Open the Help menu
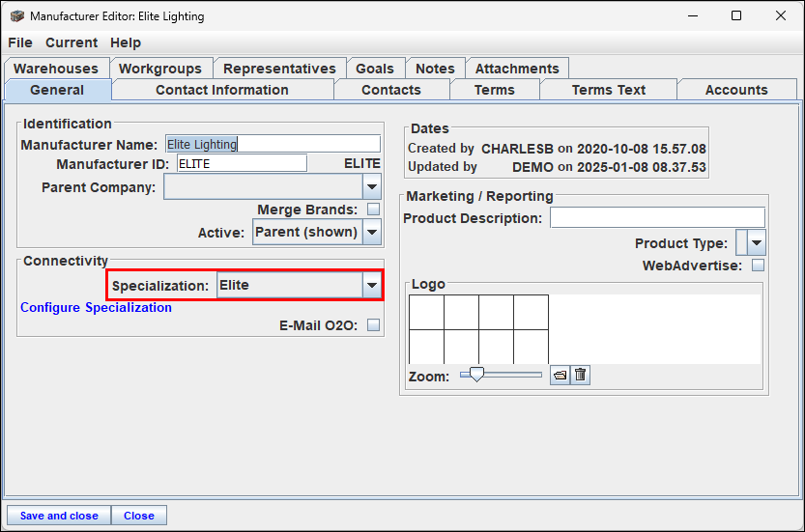Viewport: 805px width, 532px height. (x=126, y=42)
